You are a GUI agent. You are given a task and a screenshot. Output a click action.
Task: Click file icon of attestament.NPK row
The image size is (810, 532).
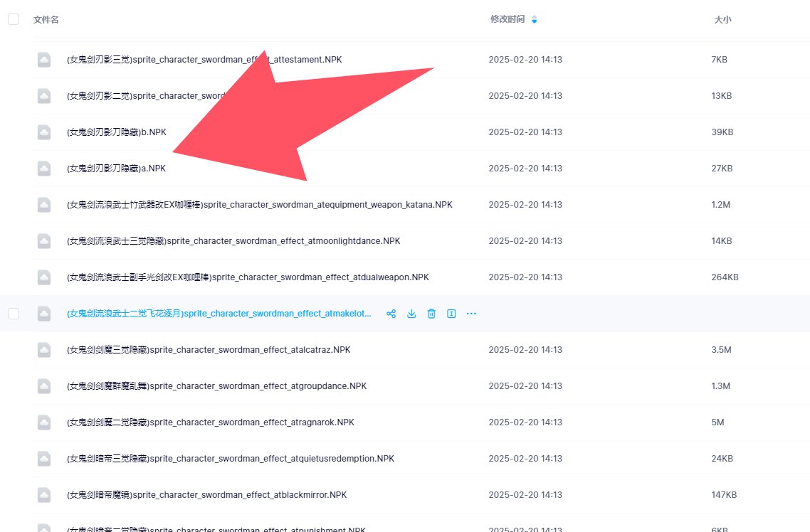pyautogui.click(x=44, y=60)
